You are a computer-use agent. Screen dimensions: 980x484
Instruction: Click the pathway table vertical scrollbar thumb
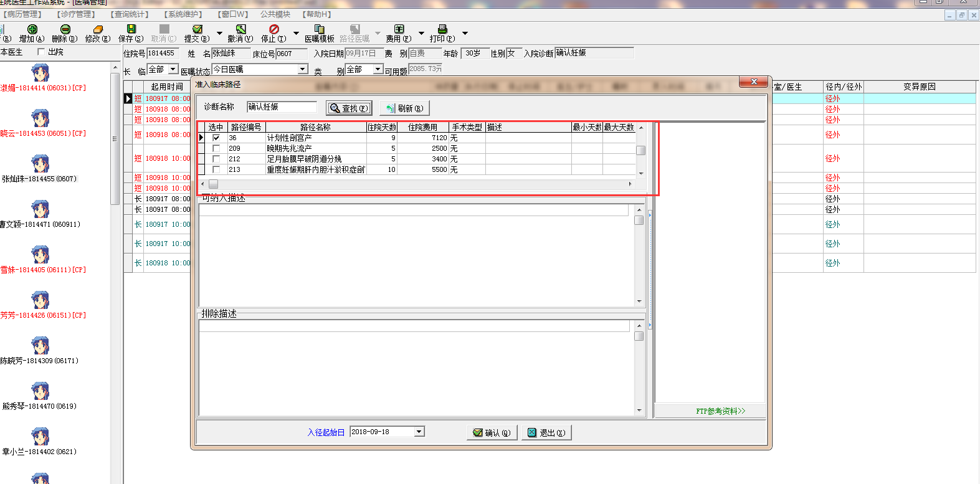click(x=640, y=150)
